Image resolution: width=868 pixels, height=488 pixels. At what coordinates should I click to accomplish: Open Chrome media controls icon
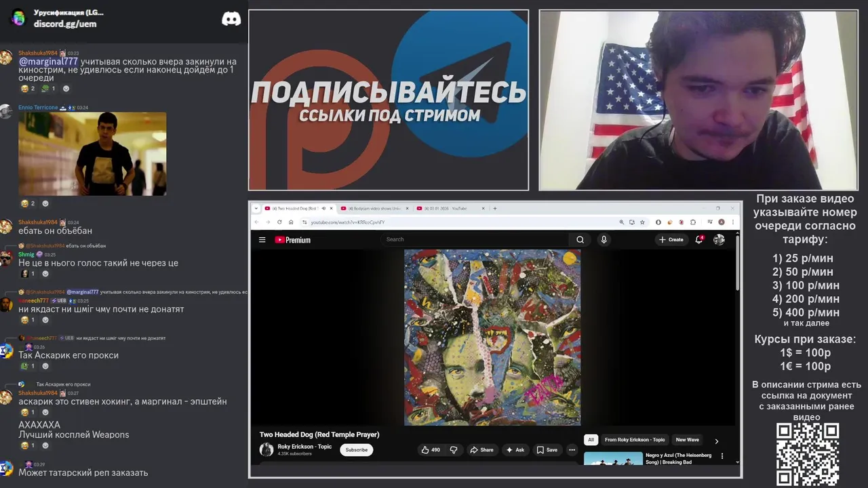pos(709,222)
